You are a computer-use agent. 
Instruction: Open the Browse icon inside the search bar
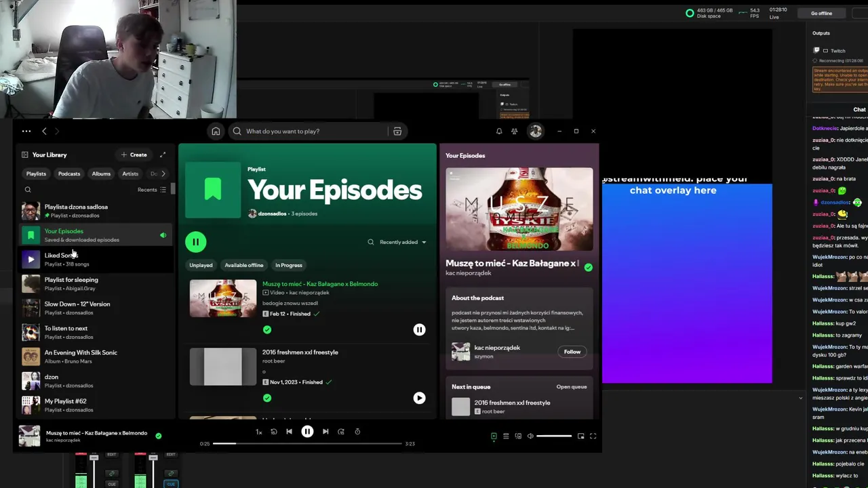[x=397, y=131]
